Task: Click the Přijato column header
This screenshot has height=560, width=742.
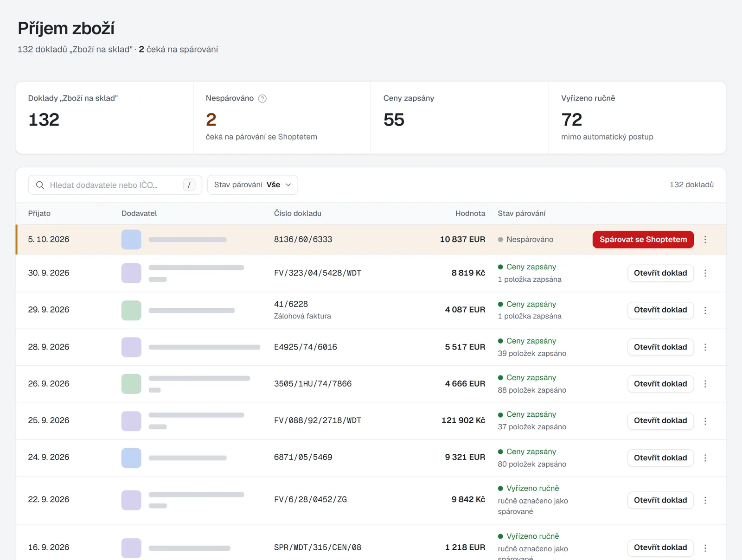Action: [39, 214]
